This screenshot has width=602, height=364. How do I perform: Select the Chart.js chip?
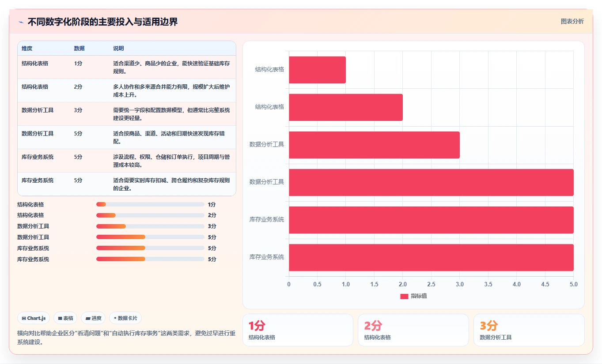(34, 318)
